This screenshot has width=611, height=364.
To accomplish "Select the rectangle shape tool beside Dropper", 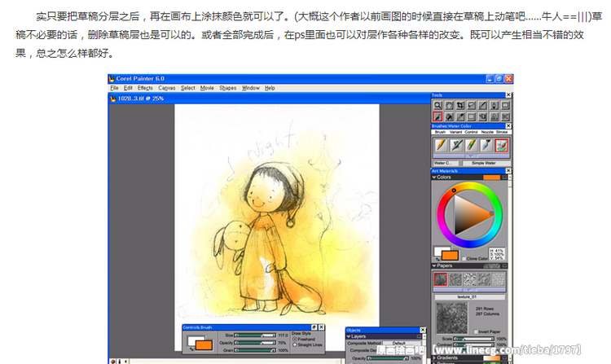I will click(472, 116).
